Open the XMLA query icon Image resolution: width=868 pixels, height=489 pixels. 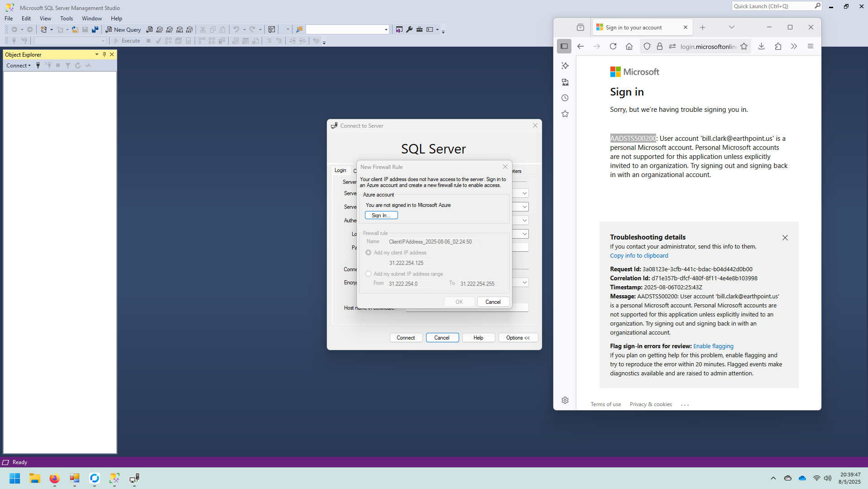tap(179, 29)
